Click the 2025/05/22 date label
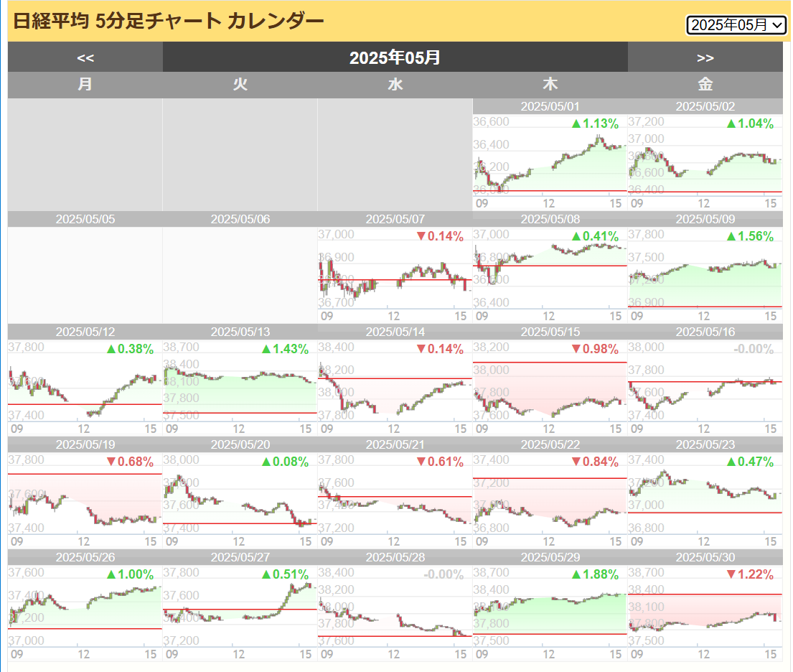The image size is (793, 672). tap(550, 445)
